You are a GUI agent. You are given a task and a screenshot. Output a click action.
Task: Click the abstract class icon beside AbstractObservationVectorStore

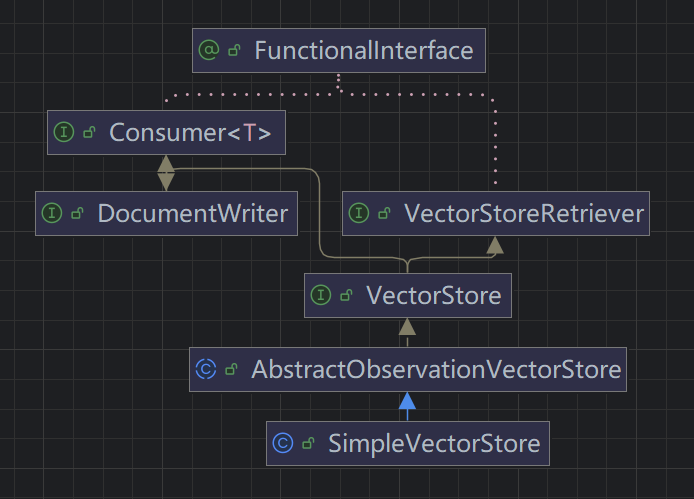206,370
